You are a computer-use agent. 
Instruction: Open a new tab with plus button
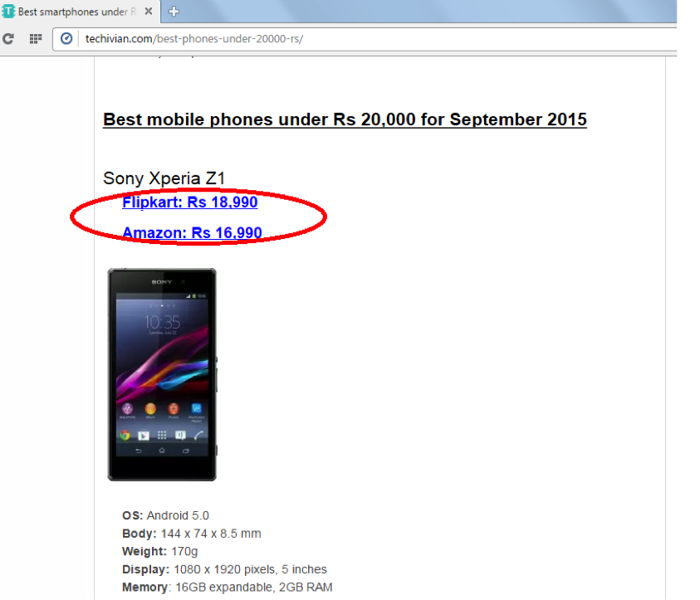coord(174,12)
